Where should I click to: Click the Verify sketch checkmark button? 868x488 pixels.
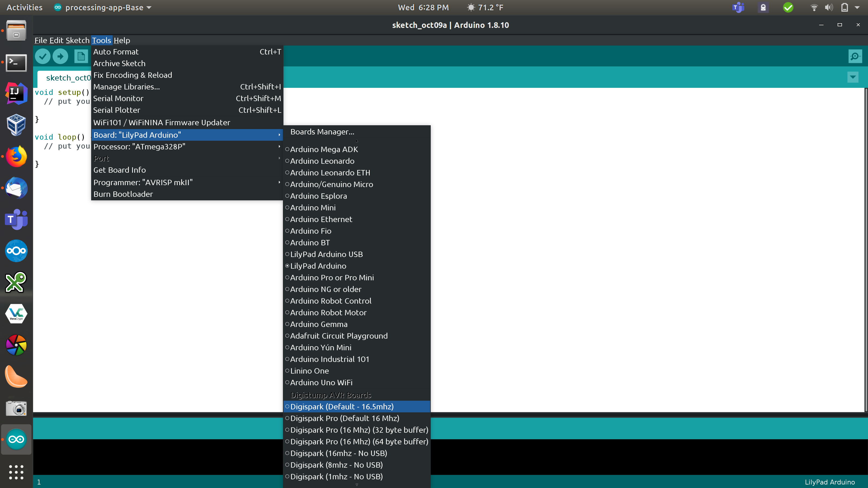[x=43, y=56]
